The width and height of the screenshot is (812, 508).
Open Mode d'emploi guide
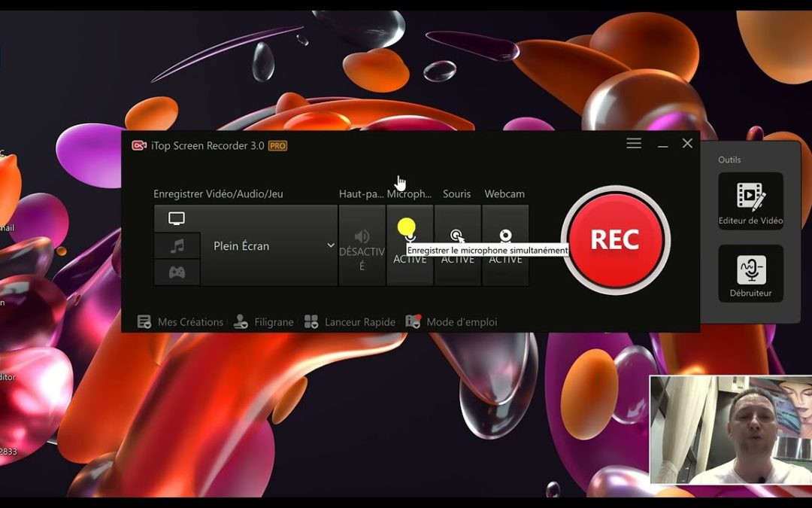coord(451,322)
